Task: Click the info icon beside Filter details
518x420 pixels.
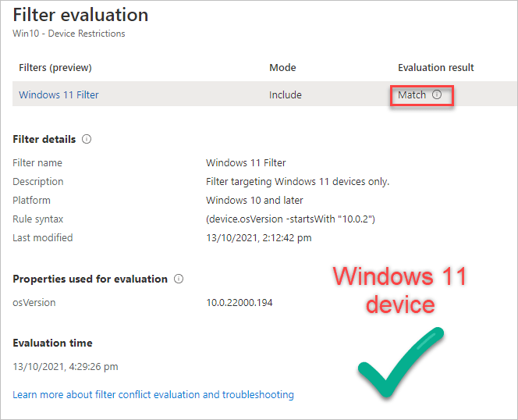Action: 87,139
